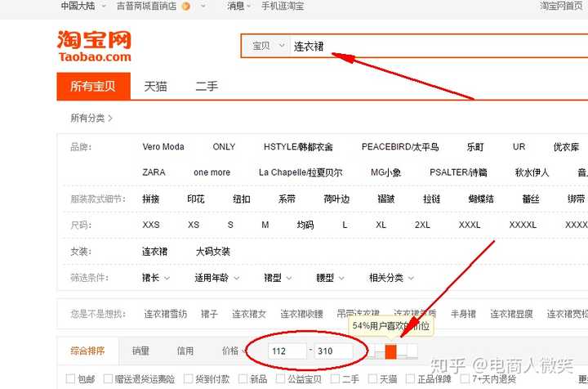Expand the 裙型 filter dropdown
This screenshot has height=389, width=588.
tap(278, 278)
